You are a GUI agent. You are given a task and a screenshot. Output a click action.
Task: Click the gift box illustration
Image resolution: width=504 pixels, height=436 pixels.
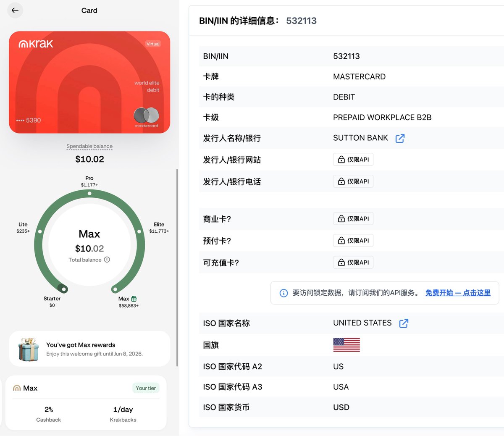click(29, 349)
